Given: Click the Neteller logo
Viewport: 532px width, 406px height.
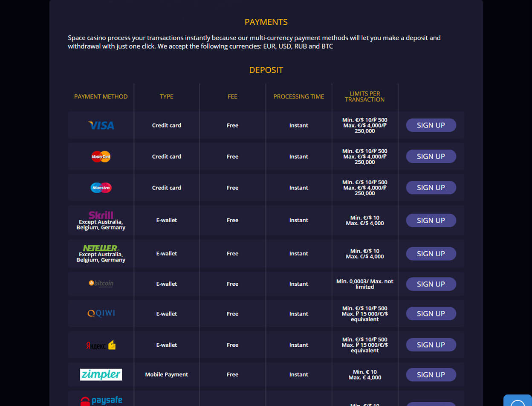Looking at the screenshot, I should pos(101,248).
